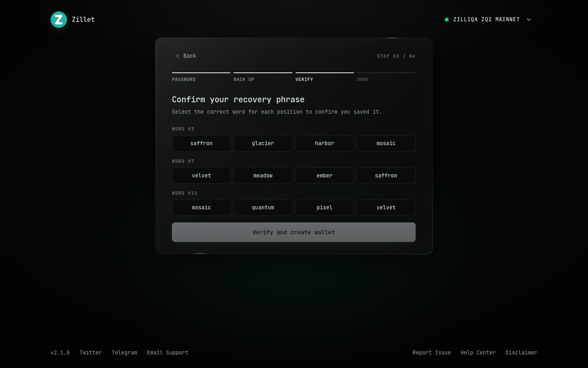This screenshot has width=588, height=368.
Task: Choose 'ember' for word #7
Action: click(x=325, y=175)
